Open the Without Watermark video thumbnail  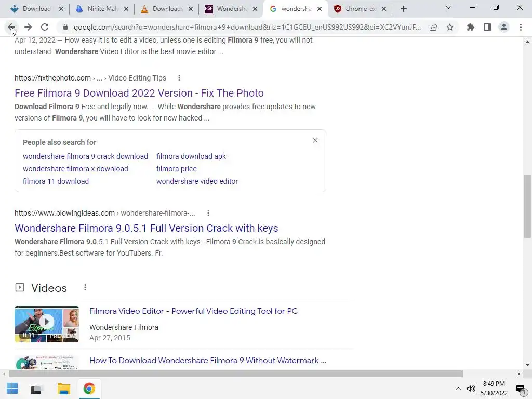[47, 363]
